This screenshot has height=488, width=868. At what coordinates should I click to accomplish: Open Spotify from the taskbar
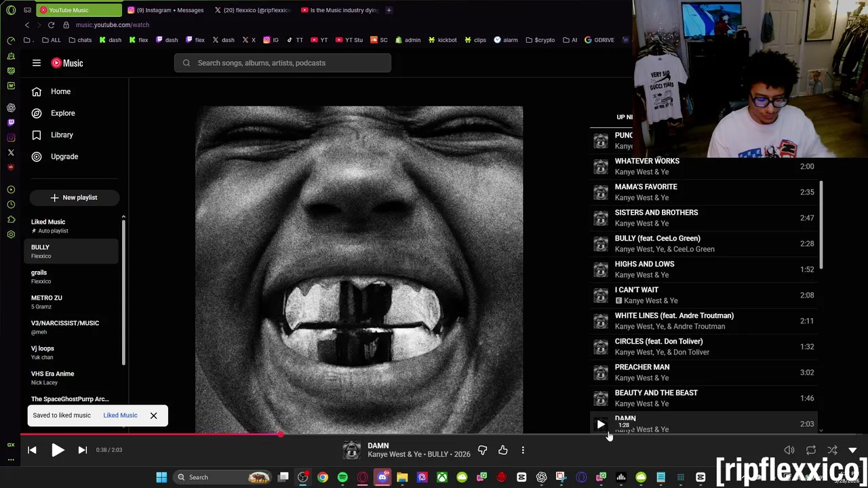[342, 477]
